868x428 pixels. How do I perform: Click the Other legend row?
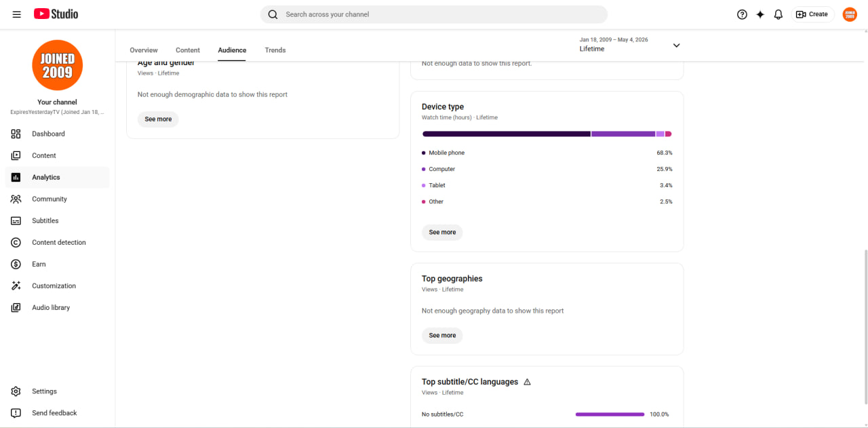click(x=547, y=201)
